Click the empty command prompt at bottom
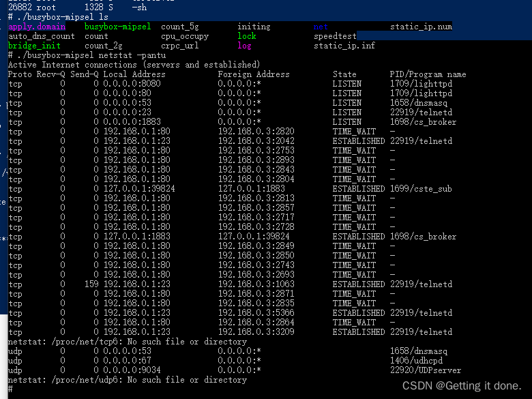The height and width of the screenshot is (399, 532). coord(11,389)
